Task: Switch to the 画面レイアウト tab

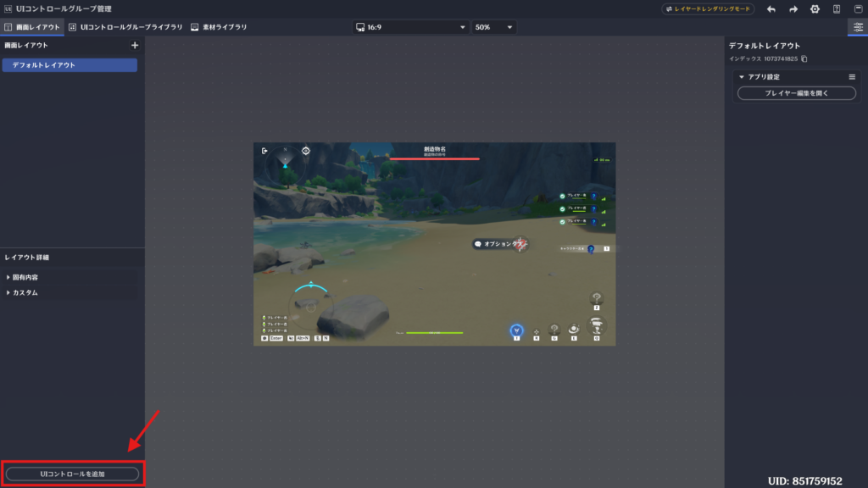Action: tap(32, 27)
